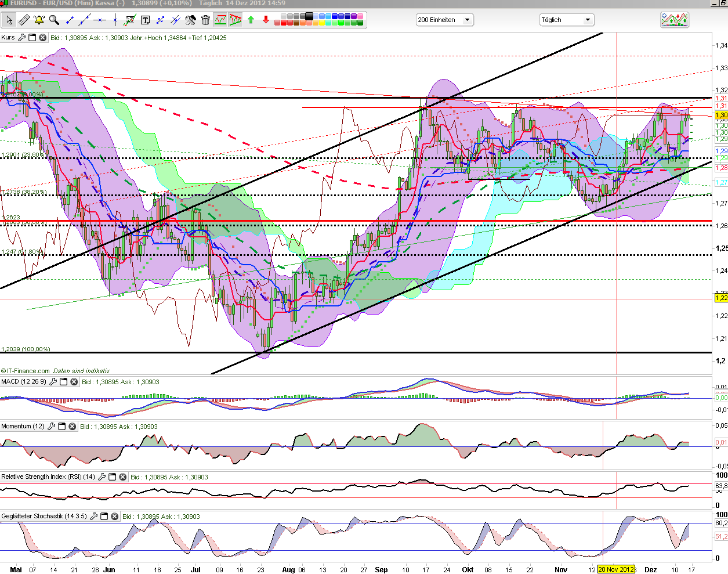728x574 pixels.
Task: Open the 200 Einheiten units dropdown
Action: (x=445, y=20)
